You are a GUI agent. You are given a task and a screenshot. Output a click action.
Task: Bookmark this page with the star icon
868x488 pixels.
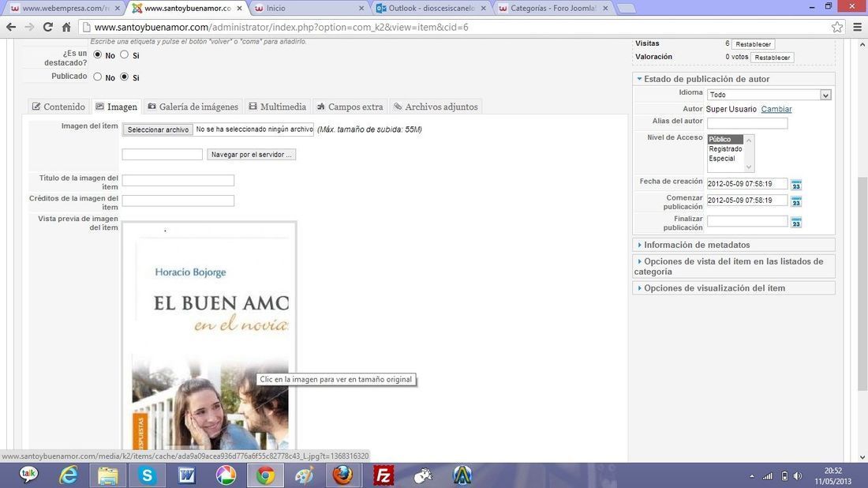[837, 27]
